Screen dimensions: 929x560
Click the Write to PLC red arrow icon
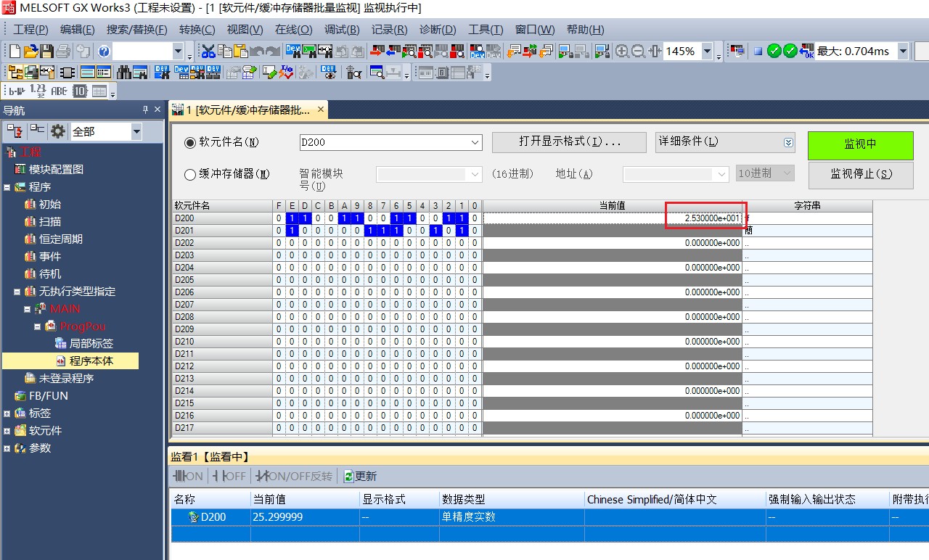click(x=377, y=51)
